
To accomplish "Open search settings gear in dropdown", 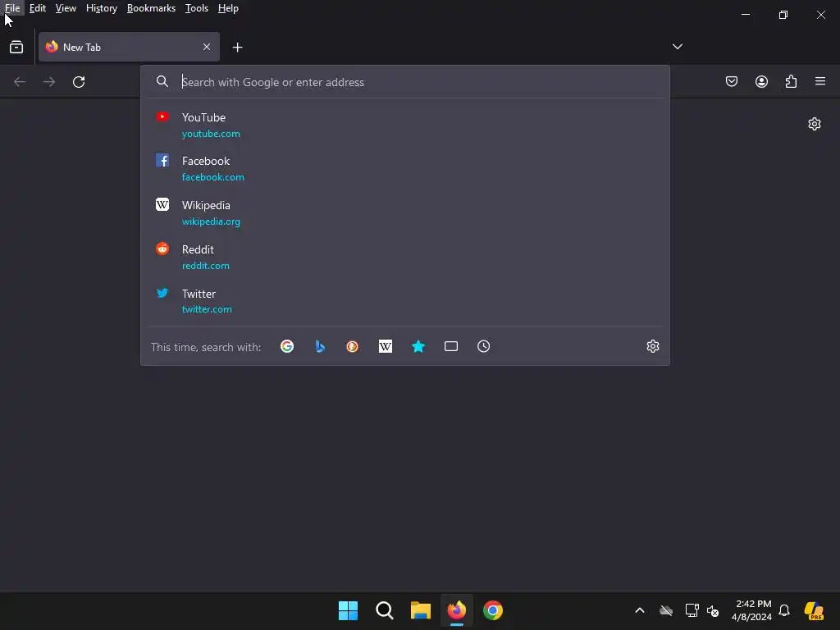I will (652, 347).
